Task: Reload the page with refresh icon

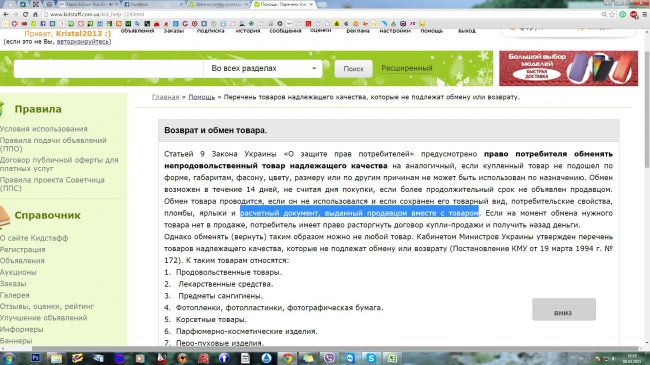Action: coord(25,14)
